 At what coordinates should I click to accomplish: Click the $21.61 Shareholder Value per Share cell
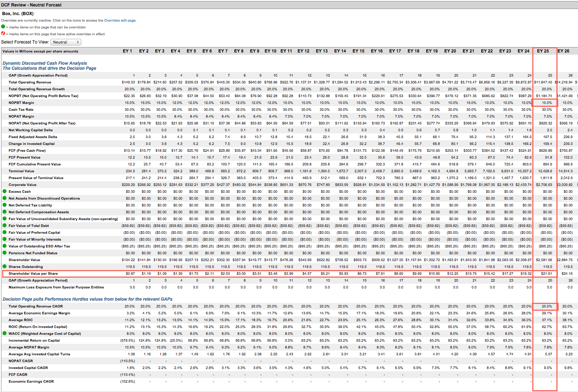tap(546, 274)
